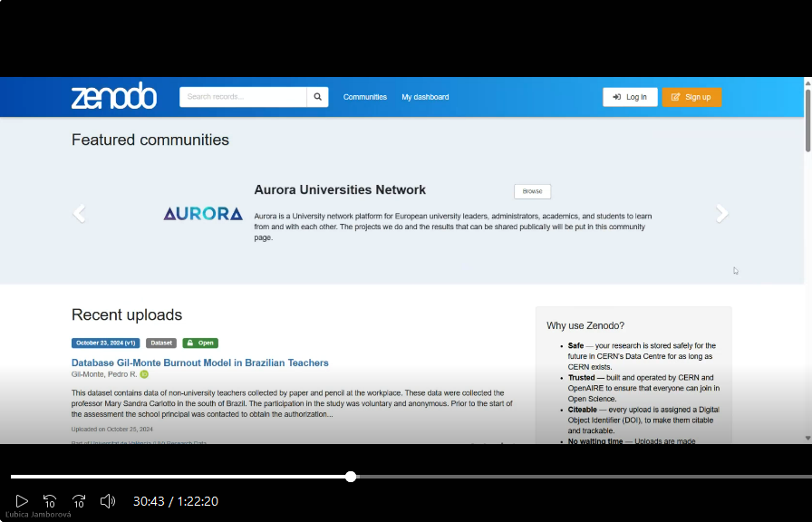Click the author name Gil-Monte, Pedro R.
The image size is (812, 522).
point(104,374)
